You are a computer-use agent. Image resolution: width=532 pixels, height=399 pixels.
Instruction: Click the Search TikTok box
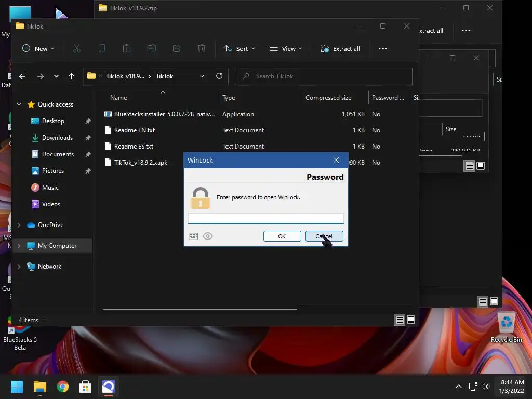point(323,76)
